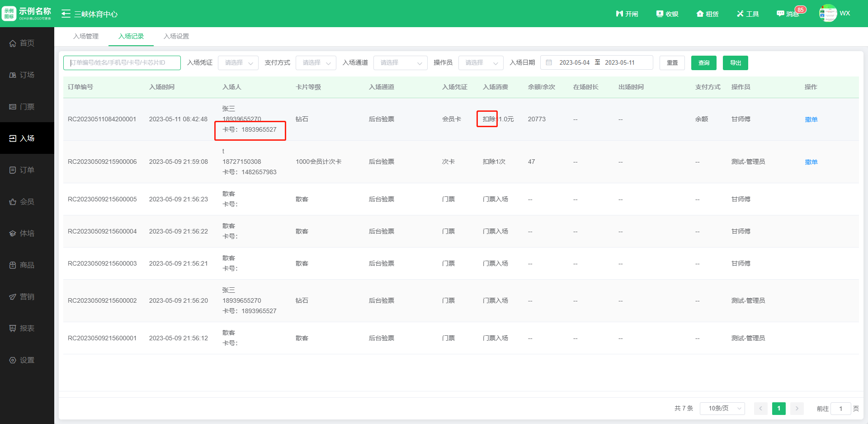
Task: Switch to the 入场管理 tab
Action: [x=86, y=36]
